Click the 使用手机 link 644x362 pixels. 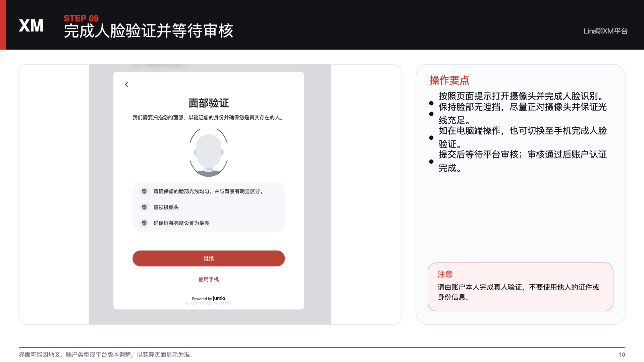pyautogui.click(x=209, y=279)
